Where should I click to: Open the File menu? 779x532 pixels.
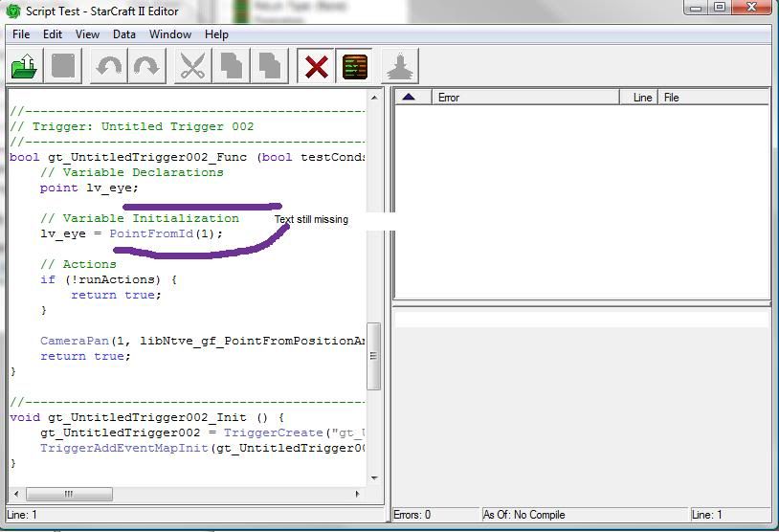point(21,34)
